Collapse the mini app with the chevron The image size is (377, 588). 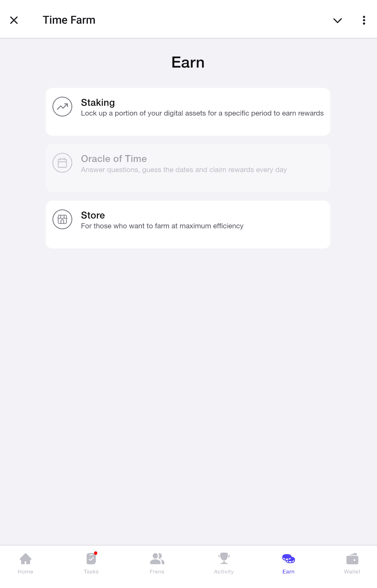(338, 20)
